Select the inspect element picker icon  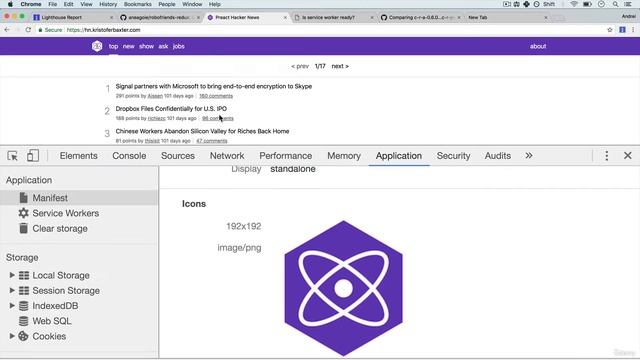pos(12,156)
